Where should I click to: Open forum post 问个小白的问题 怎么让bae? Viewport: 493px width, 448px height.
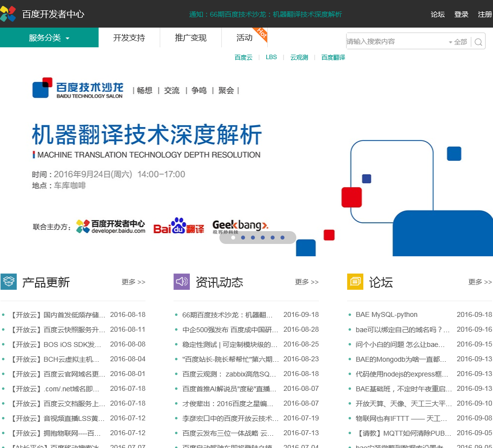[x=400, y=344]
